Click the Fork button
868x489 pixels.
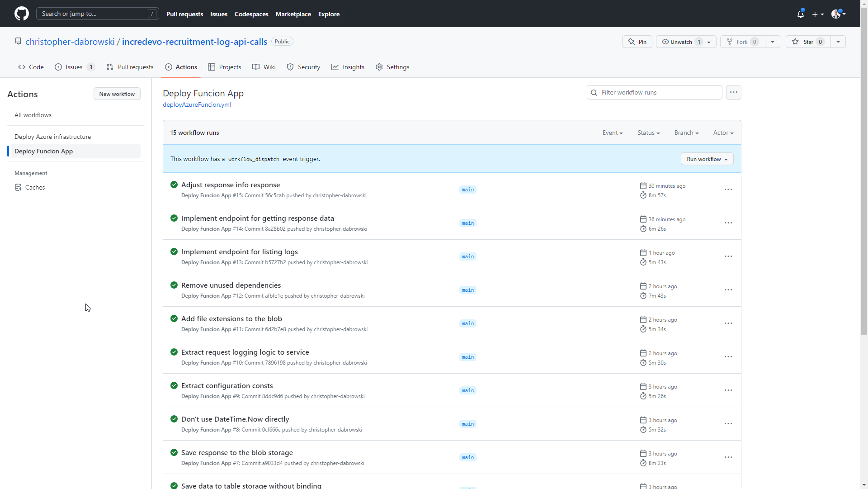[x=742, y=42]
